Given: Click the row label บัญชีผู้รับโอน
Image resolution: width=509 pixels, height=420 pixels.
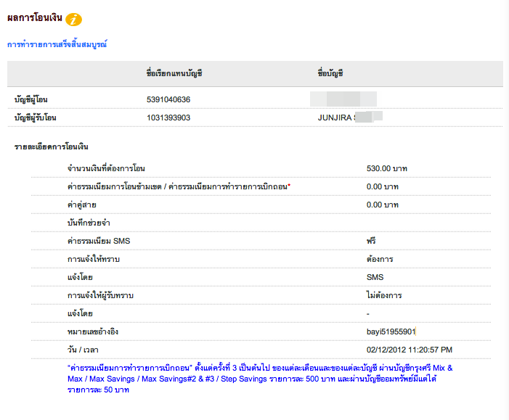Looking at the screenshot, I should 35,118.
